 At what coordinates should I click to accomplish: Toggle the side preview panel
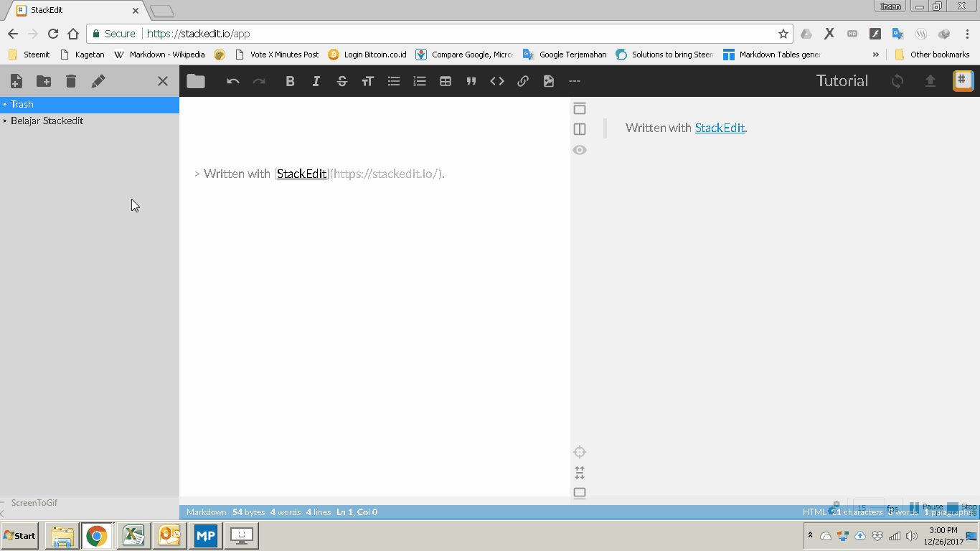[580, 129]
